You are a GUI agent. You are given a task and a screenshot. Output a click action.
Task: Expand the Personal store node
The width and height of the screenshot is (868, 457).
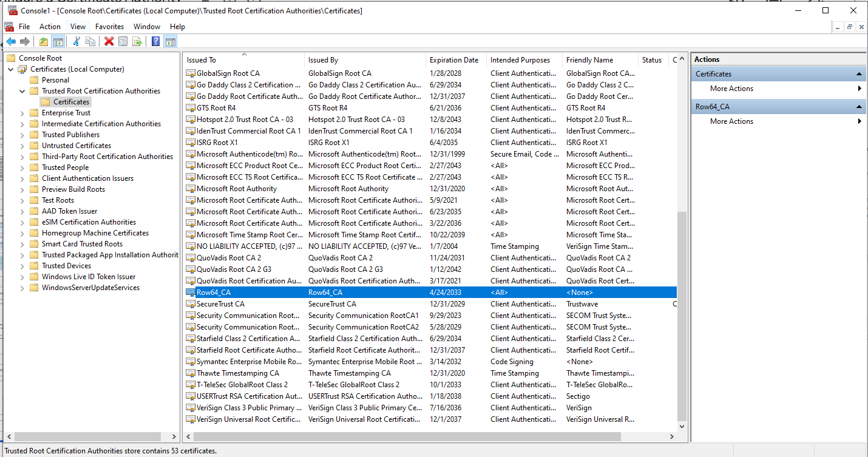coord(22,80)
